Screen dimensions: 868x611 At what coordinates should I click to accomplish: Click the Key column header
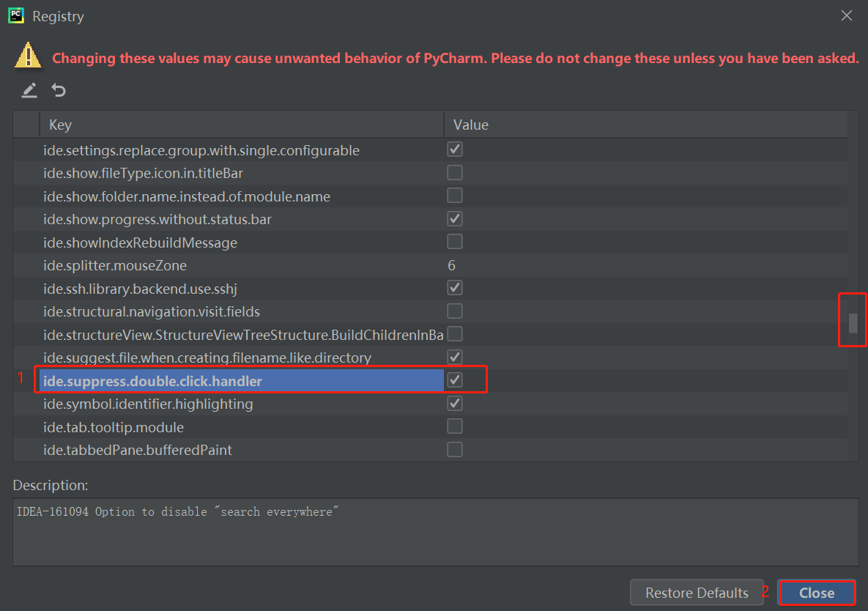coord(242,125)
